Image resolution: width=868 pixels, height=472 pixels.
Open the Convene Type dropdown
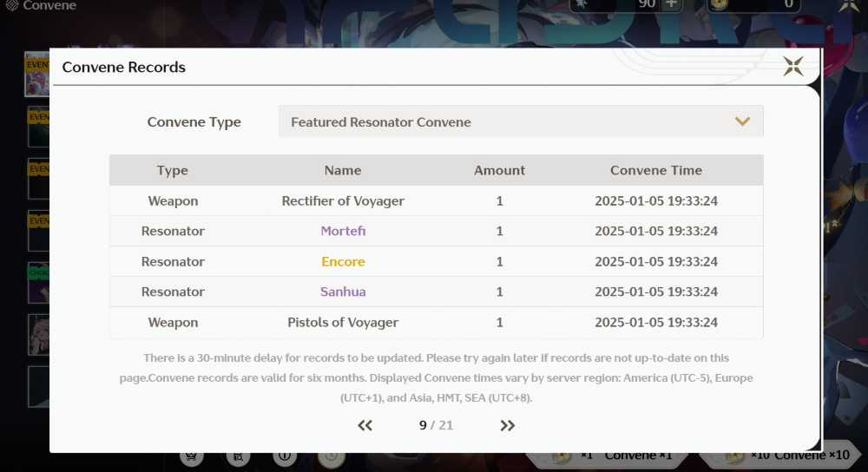coord(521,121)
